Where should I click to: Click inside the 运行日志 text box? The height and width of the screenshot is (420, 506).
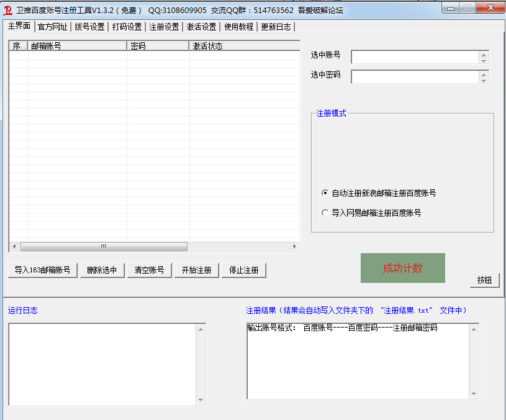tap(102, 364)
